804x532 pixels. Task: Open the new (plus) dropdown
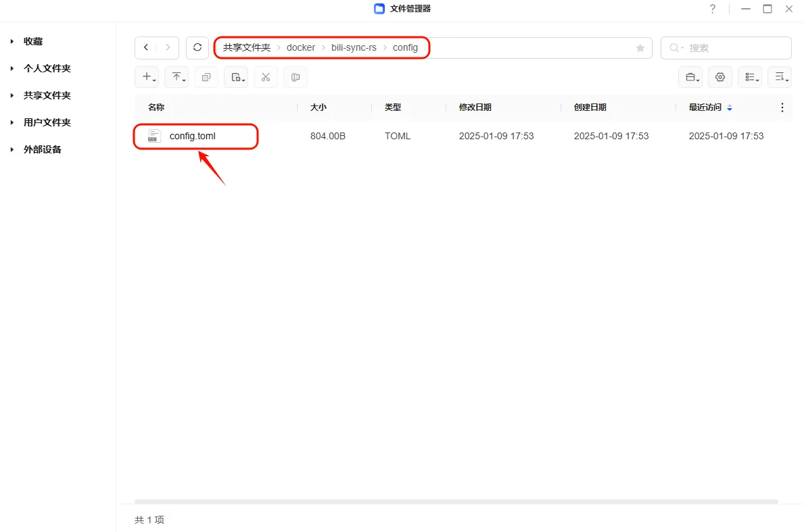[x=147, y=78]
